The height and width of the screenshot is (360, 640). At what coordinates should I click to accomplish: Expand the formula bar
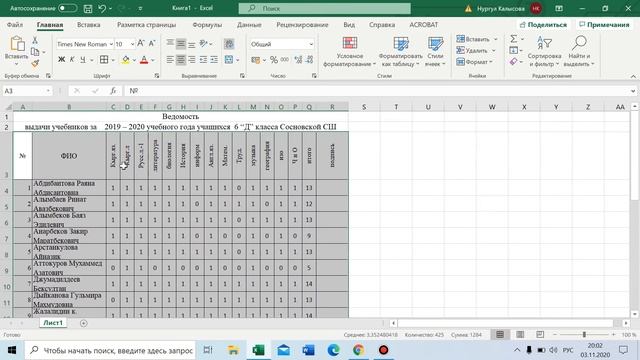(633, 91)
